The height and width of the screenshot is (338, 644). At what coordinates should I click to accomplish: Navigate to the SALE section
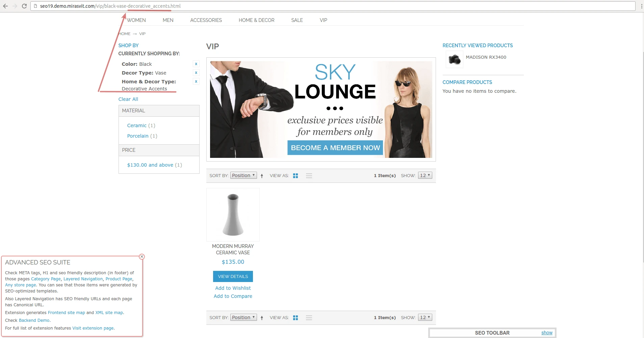point(297,20)
